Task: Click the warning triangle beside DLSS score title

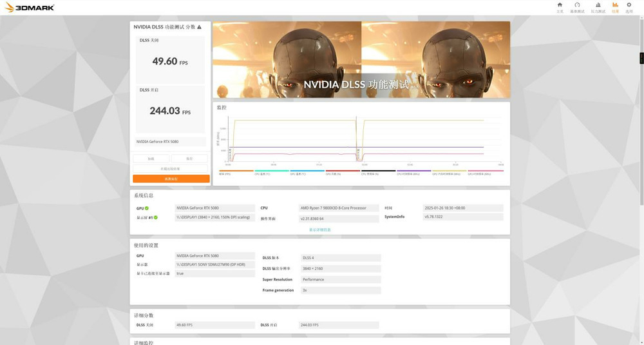Action: pos(199,27)
